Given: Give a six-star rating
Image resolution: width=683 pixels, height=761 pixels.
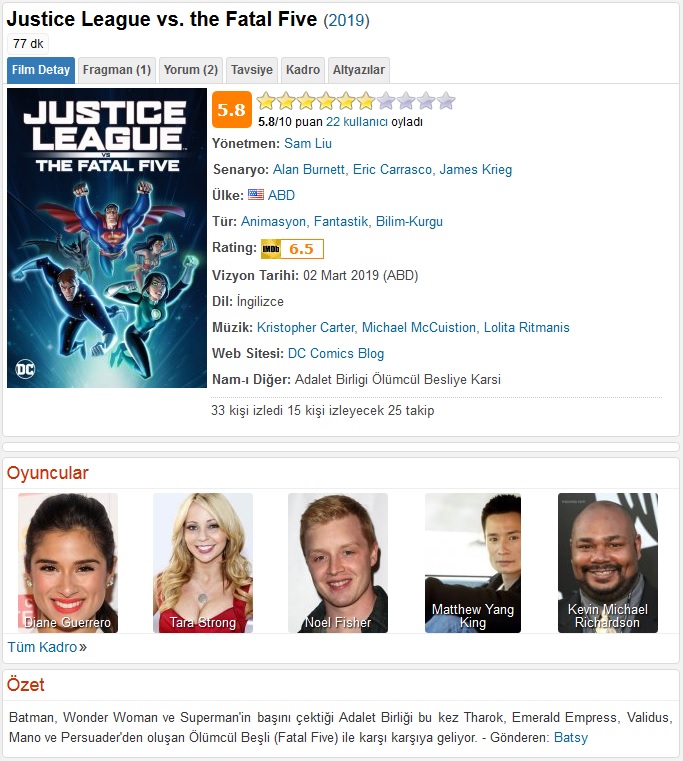Looking at the screenshot, I should tap(366, 101).
